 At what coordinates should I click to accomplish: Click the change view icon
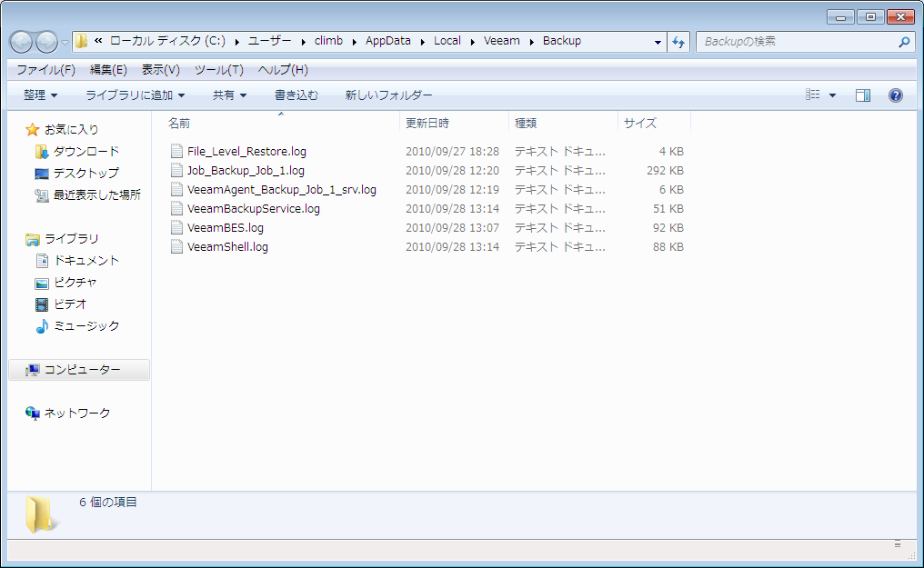point(813,95)
